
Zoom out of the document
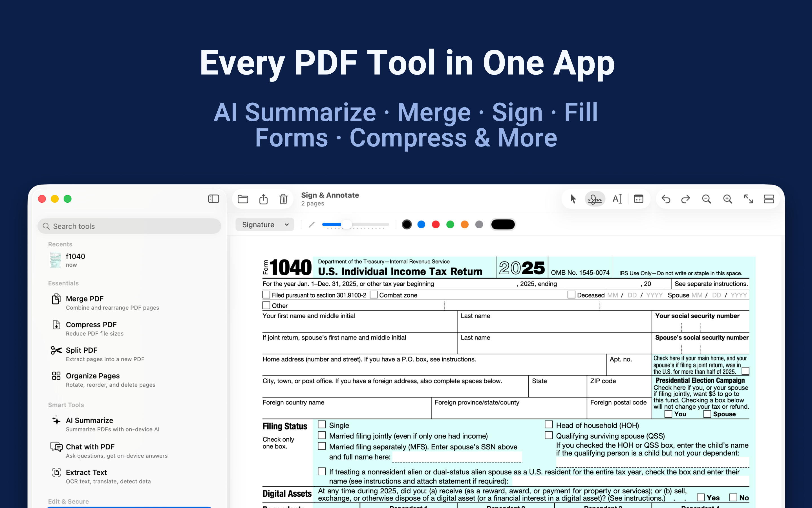click(707, 199)
